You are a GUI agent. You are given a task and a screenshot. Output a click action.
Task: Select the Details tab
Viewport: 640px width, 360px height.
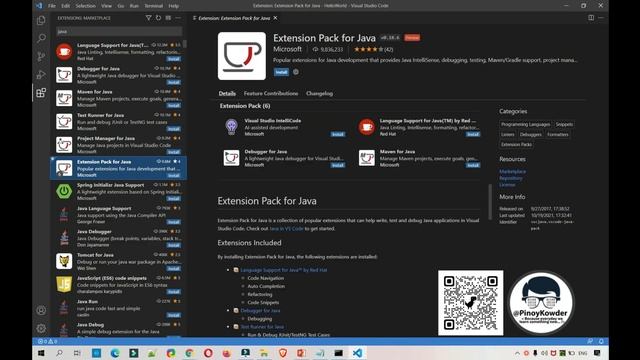point(227,93)
